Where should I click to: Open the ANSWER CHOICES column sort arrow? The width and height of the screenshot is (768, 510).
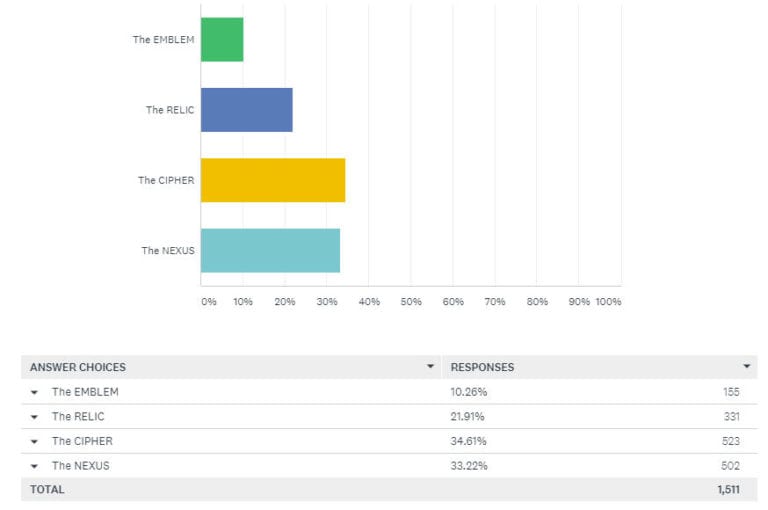point(431,367)
